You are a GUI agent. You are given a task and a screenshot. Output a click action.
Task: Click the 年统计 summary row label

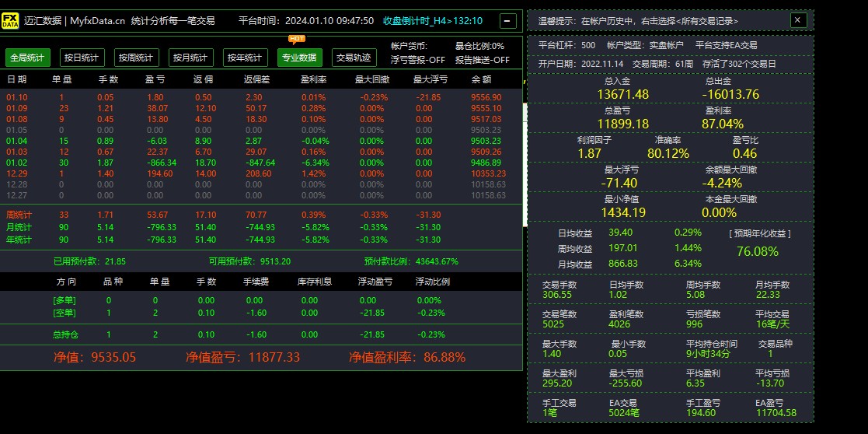19,240
